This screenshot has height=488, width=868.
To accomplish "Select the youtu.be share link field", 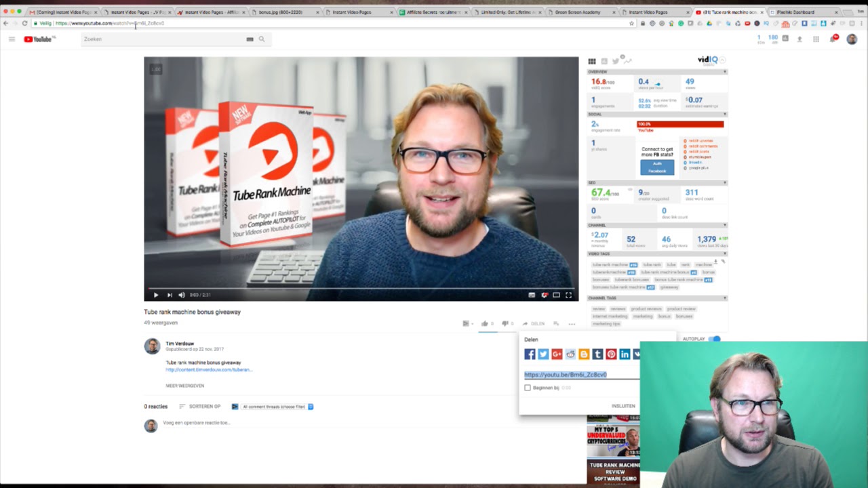I will click(581, 374).
